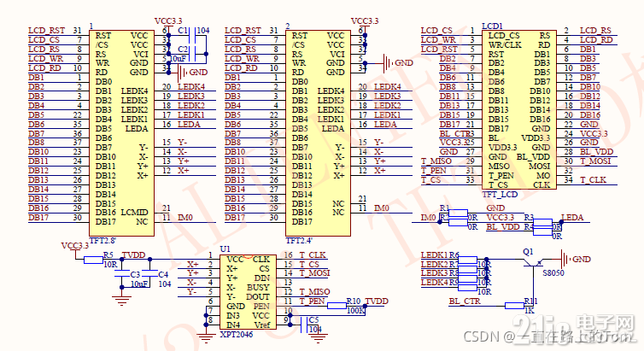644x351 pixels.
Task: Click the 1K value under R11
Action: [x=529, y=311]
